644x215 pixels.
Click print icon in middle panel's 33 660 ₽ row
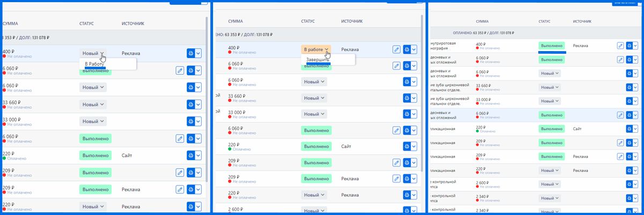407,98
